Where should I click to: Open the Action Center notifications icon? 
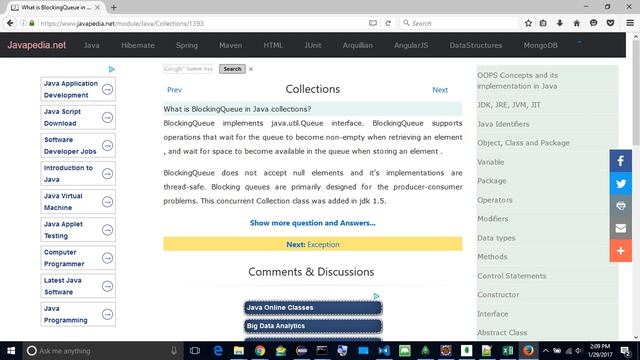point(625,351)
